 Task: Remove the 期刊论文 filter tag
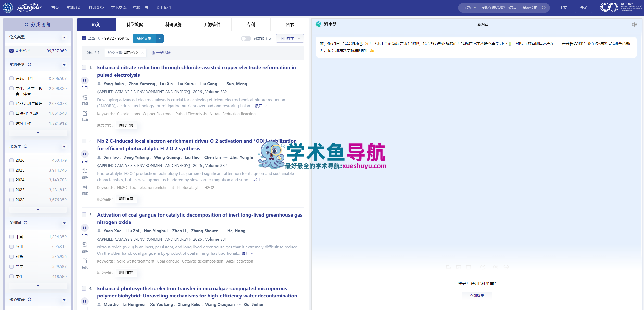143,53
